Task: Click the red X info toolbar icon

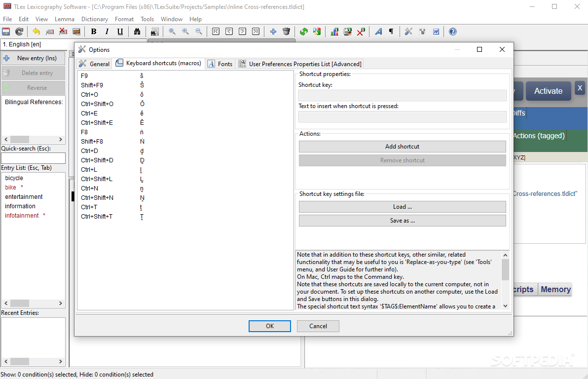Action: point(361,32)
